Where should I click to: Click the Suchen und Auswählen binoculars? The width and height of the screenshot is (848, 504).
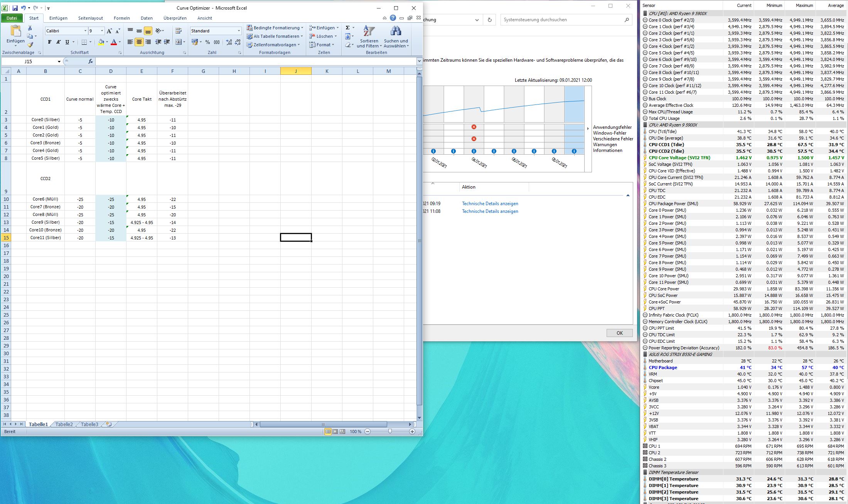click(396, 37)
